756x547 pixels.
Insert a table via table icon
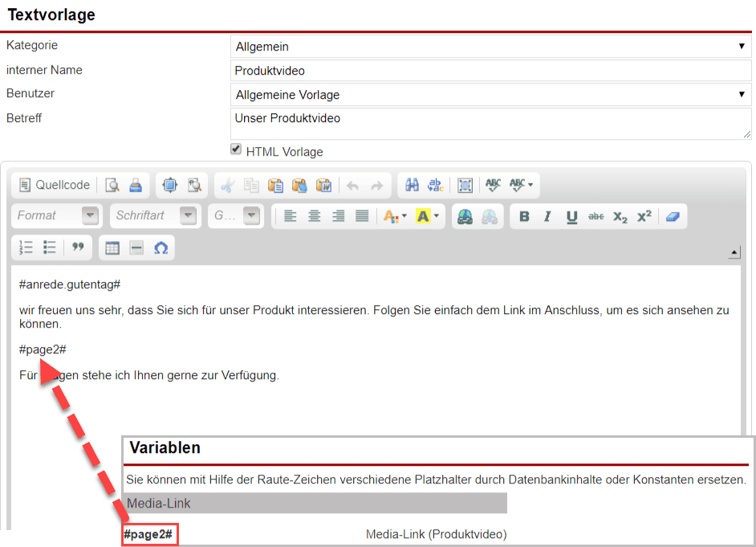click(112, 248)
